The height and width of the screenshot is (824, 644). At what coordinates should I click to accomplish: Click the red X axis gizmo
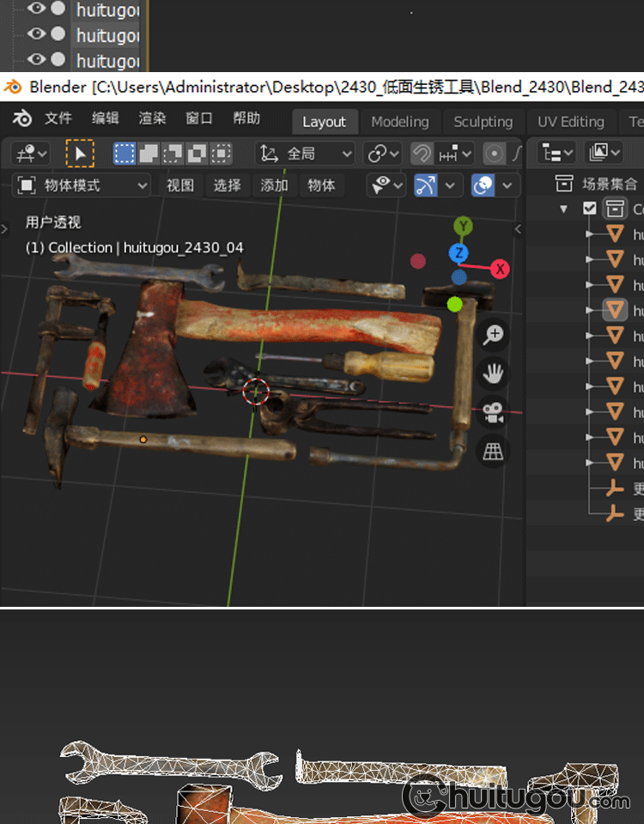tap(500, 270)
